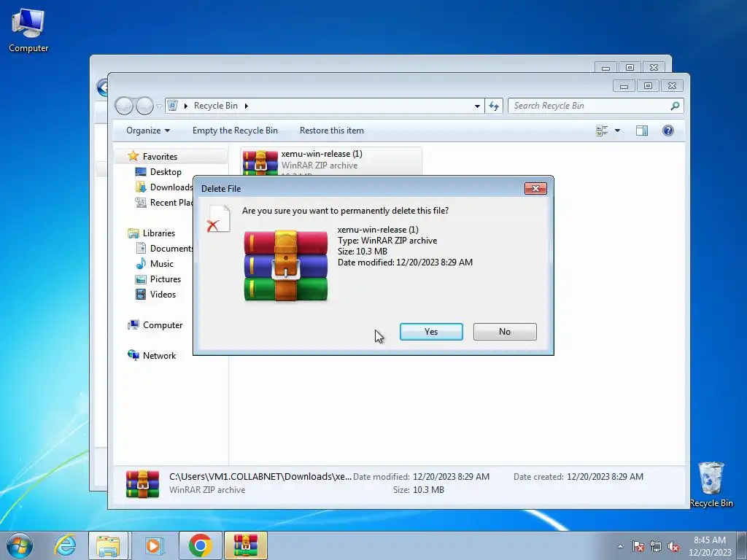Click the Back navigation button

pyautogui.click(x=124, y=106)
